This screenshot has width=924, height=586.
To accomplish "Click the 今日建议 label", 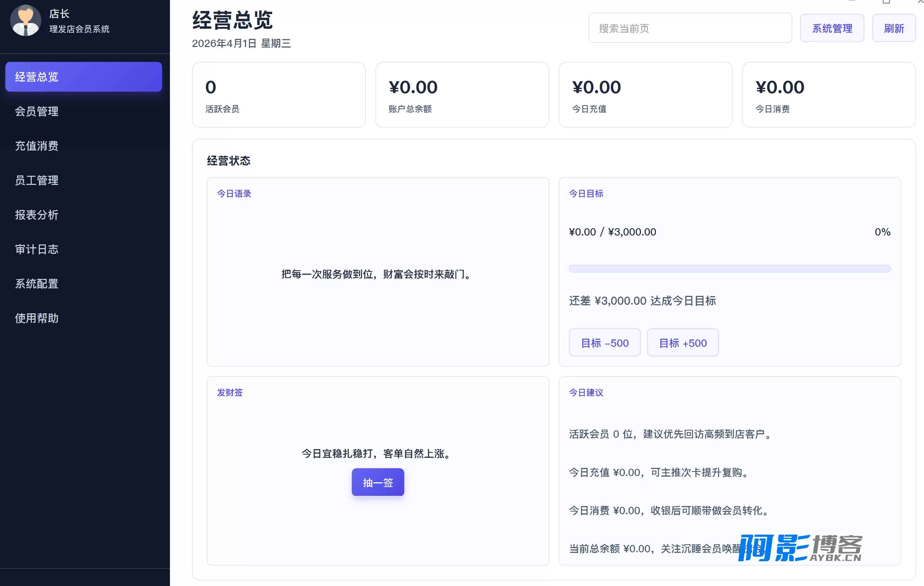I will pos(586,392).
